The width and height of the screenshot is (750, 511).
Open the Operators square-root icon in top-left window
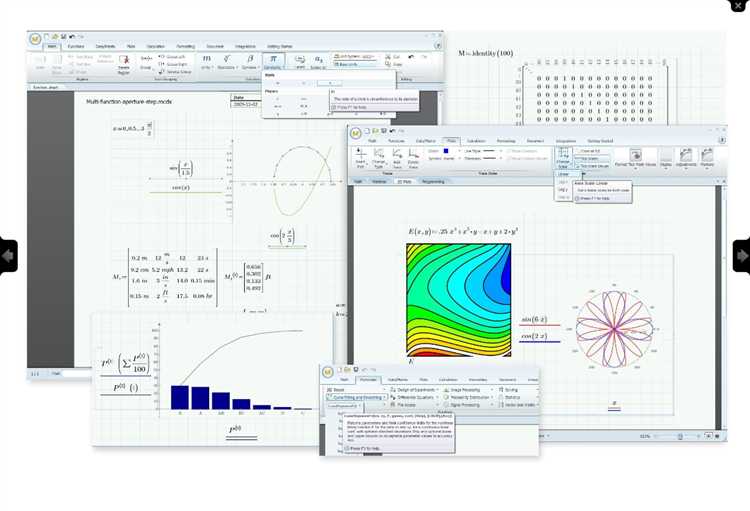click(x=227, y=61)
